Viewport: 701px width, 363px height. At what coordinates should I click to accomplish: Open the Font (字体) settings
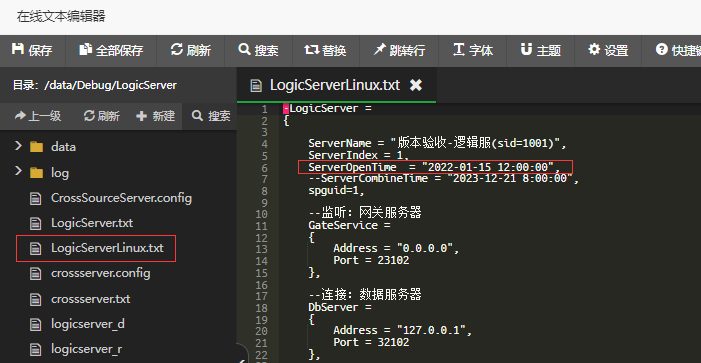[473, 51]
